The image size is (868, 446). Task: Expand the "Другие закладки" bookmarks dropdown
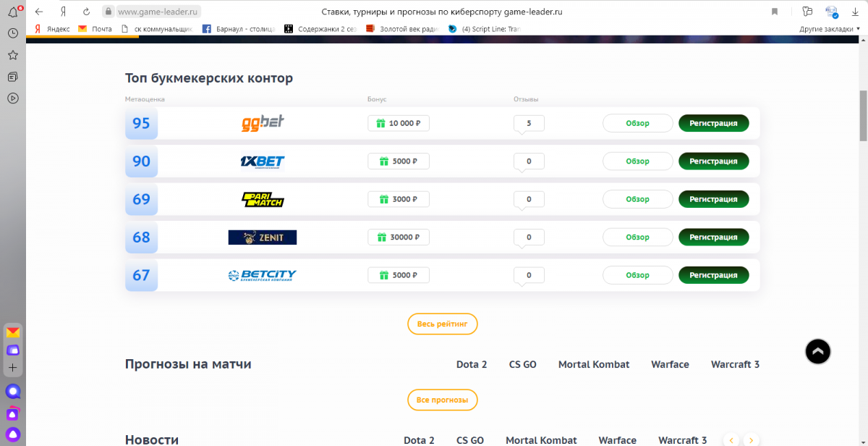830,29
